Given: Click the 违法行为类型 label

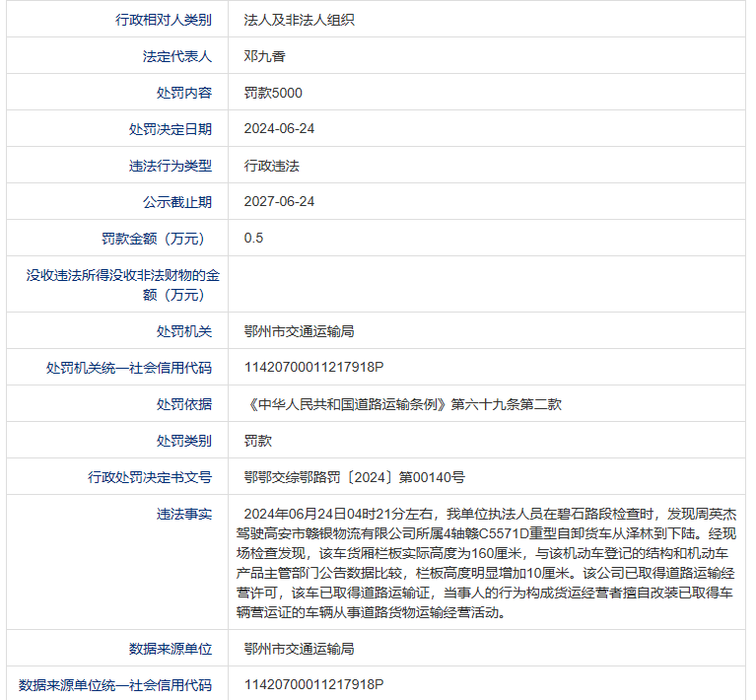Looking at the screenshot, I should click(x=171, y=166).
